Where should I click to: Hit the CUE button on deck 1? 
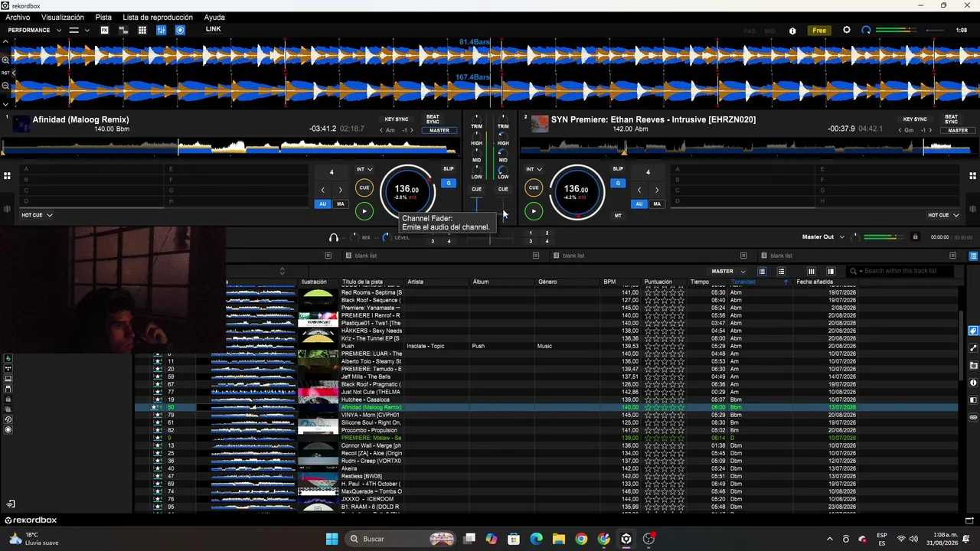[364, 187]
